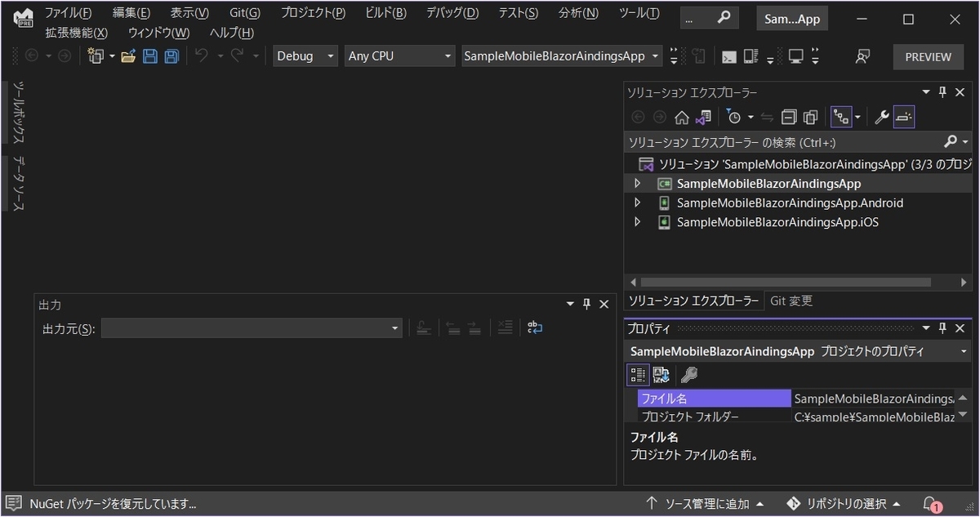980x517 pixels.
Task: Click the Solution Explorer search field
Action: (784, 141)
